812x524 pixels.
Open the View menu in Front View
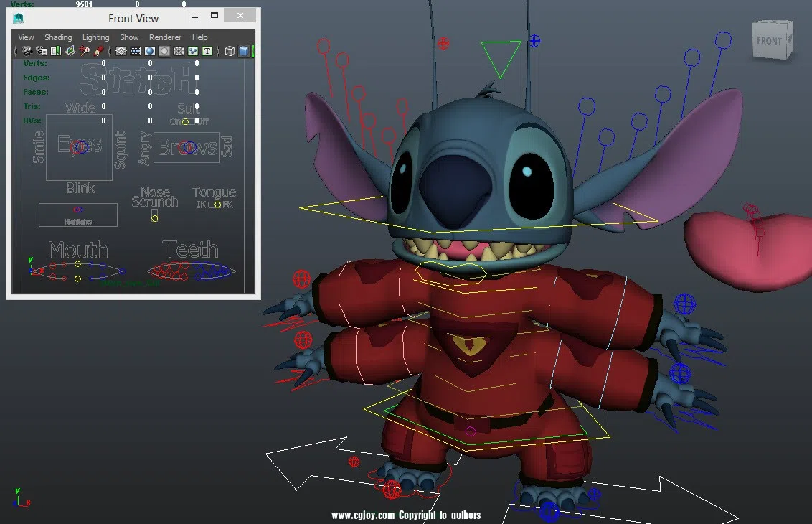point(26,37)
